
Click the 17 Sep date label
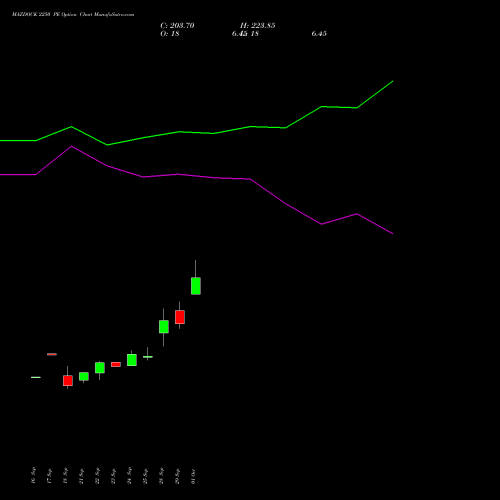click(x=49, y=475)
